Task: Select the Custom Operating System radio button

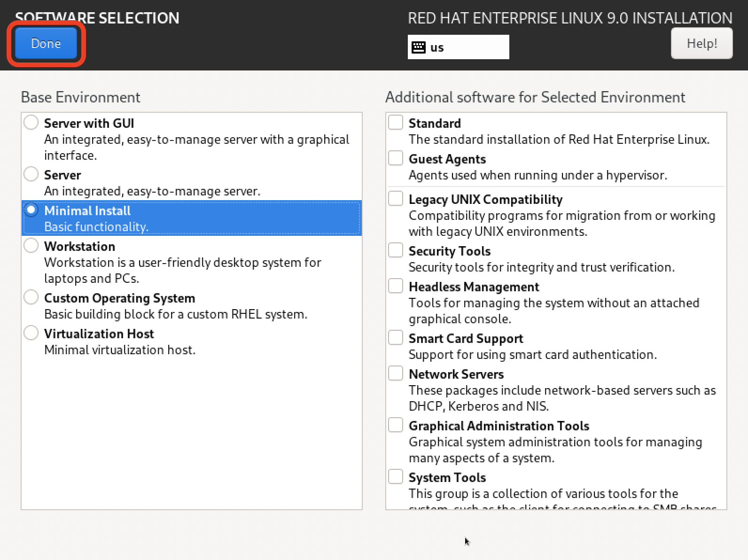Action: pos(31,297)
